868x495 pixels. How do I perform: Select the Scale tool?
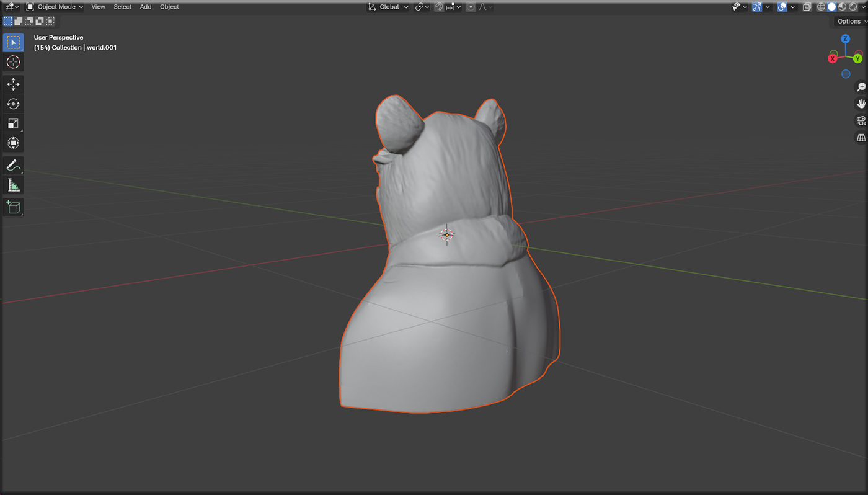click(x=13, y=123)
